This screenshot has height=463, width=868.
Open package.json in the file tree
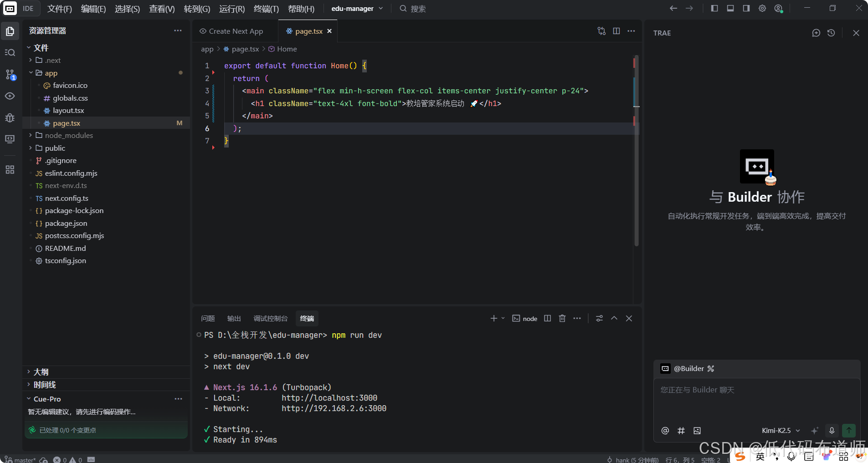click(66, 223)
